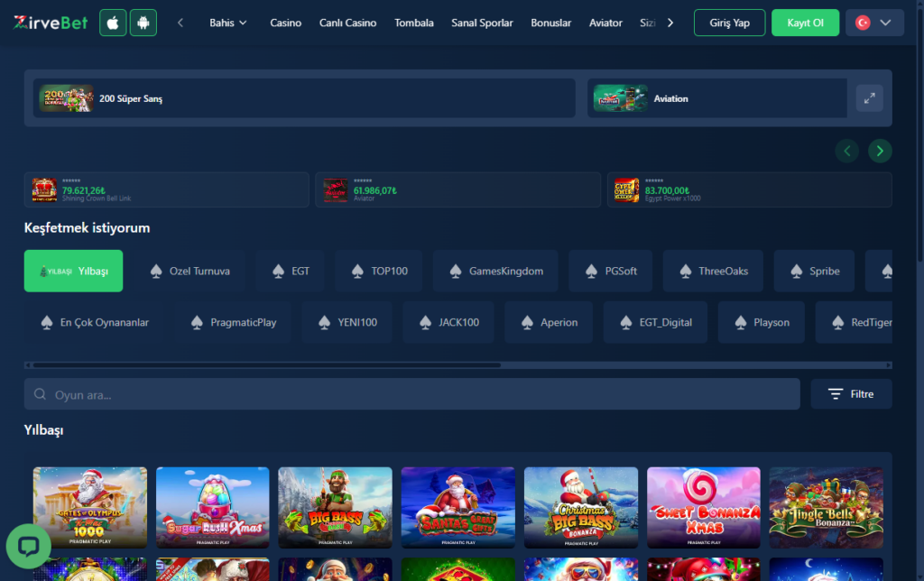This screenshot has height=581, width=924.
Task: Open Sweet Bonanza Xmas game
Action: click(x=704, y=507)
